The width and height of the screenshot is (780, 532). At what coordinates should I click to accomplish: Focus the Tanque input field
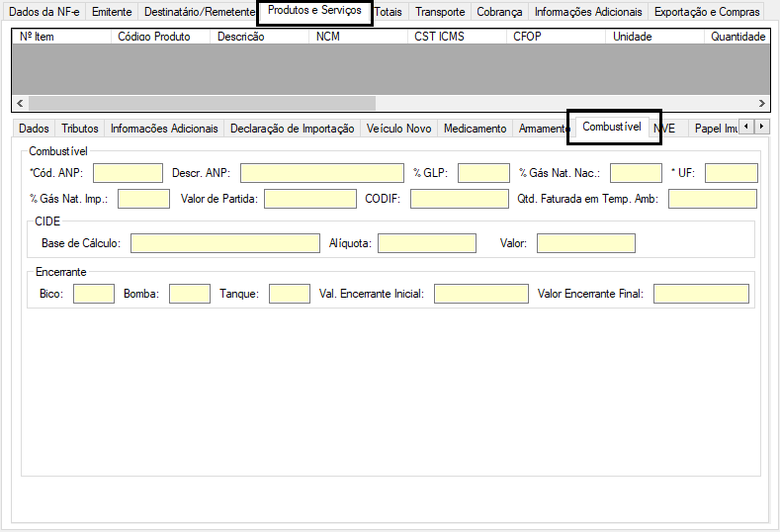(290, 294)
